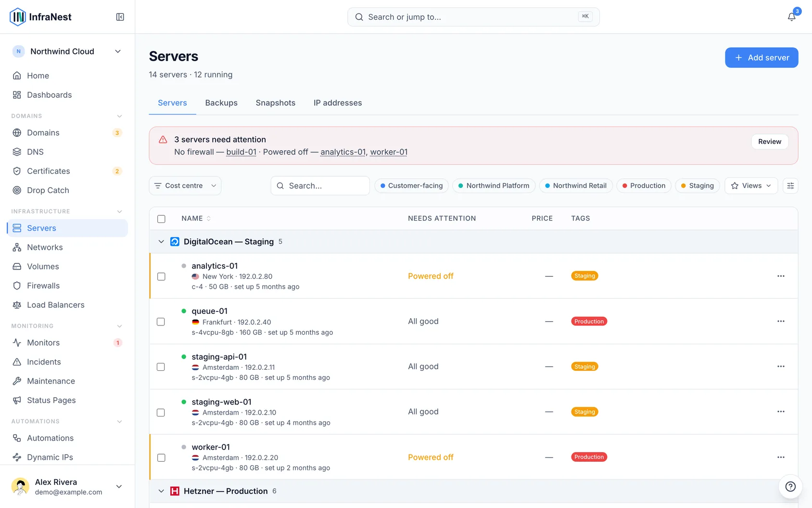Toggle the select-all servers checkbox
Viewport: 812px width, 508px height.
point(161,219)
